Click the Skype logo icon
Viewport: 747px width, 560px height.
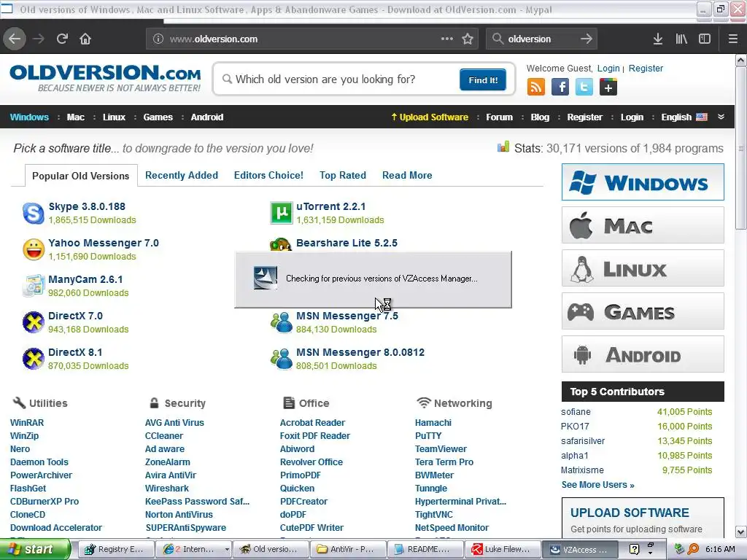click(x=34, y=213)
